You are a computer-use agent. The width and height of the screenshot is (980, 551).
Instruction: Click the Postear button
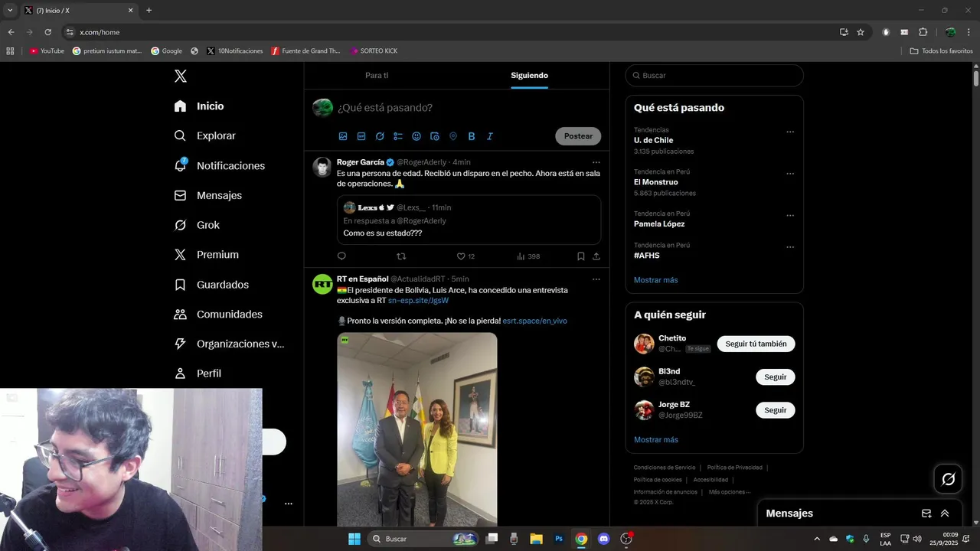click(578, 136)
